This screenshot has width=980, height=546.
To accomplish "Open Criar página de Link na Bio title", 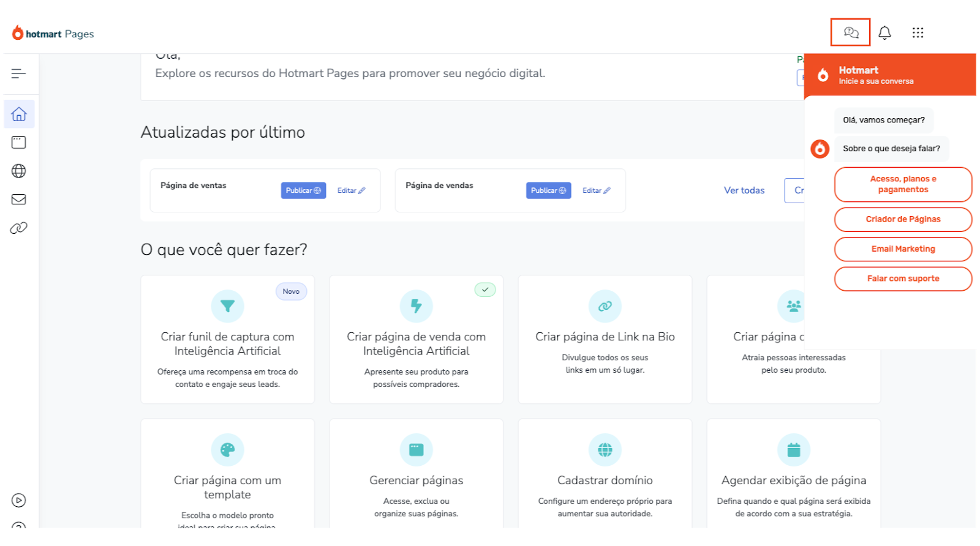I will click(605, 337).
